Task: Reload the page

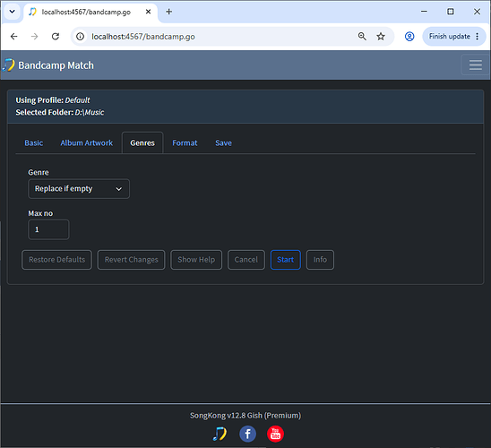Action: tap(56, 37)
